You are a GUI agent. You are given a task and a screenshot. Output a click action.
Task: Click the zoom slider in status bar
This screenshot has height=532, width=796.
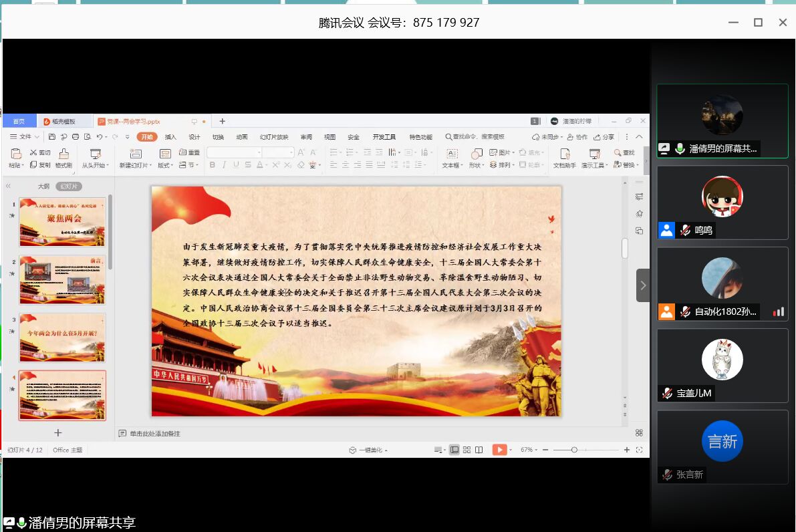click(574, 450)
